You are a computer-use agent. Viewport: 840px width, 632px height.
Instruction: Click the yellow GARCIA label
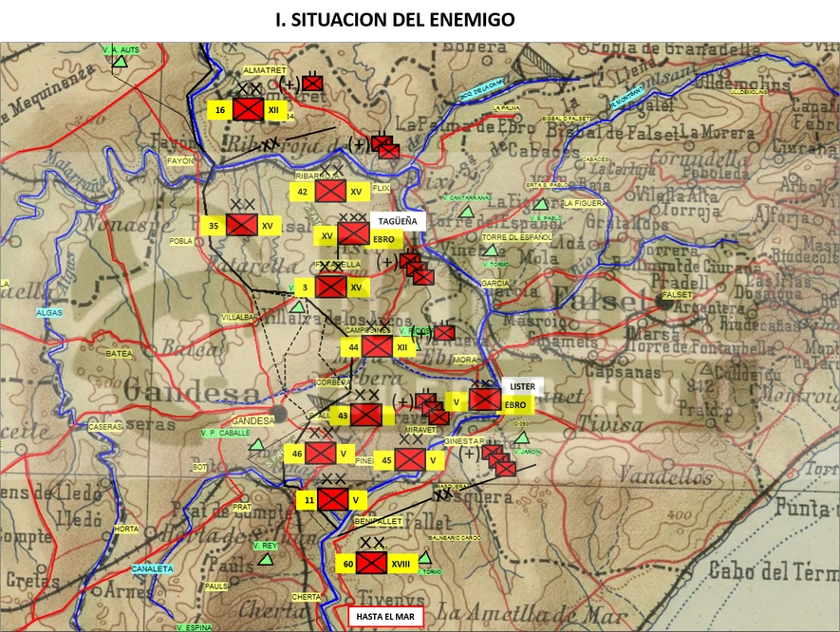point(495,283)
